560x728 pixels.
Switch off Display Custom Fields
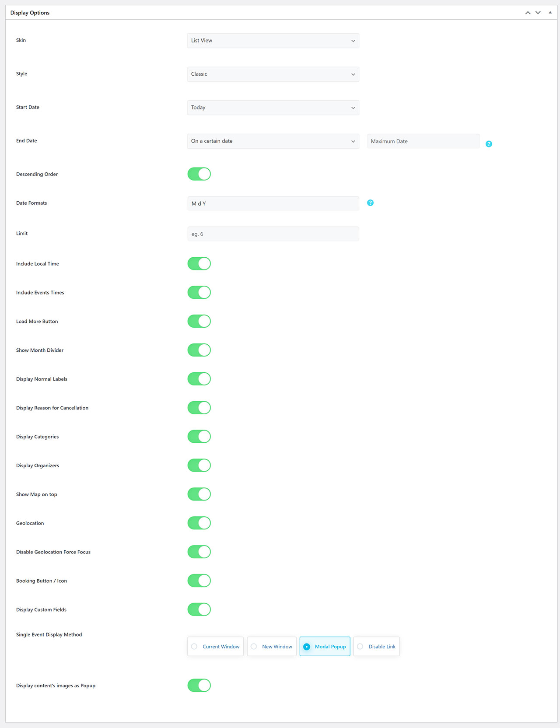[x=199, y=609]
